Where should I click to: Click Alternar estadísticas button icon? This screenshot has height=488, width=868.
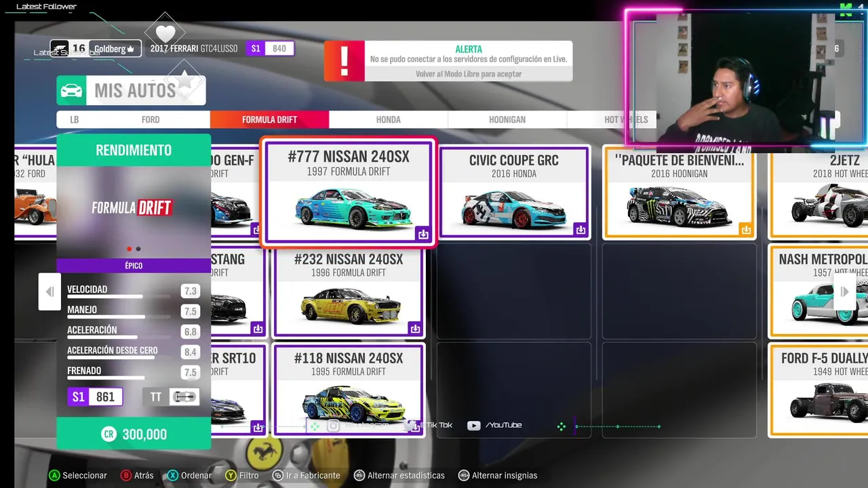point(359,476)
